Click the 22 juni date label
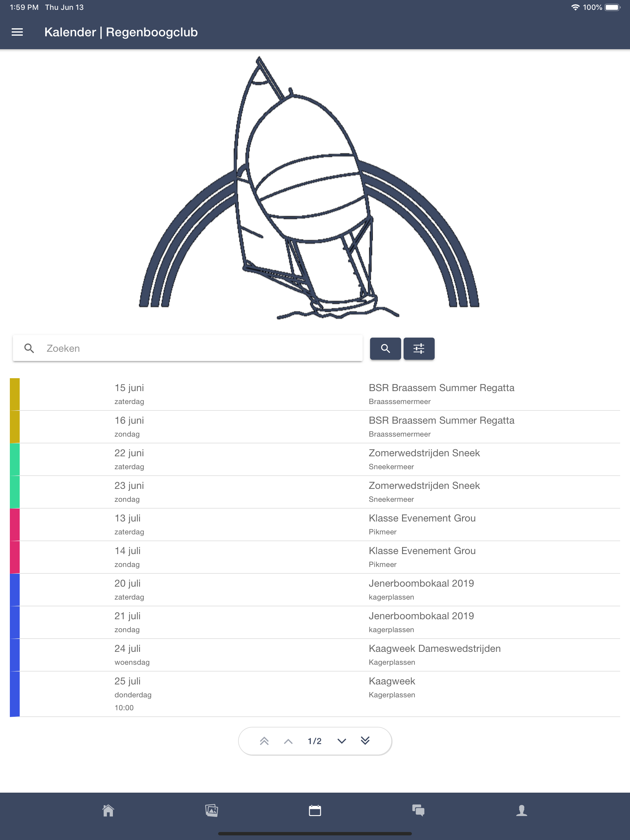630x840 pixels. pos(129,453)
